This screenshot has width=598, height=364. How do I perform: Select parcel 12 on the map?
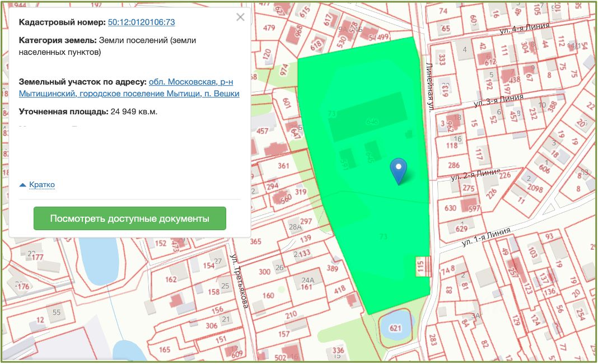coord(40,320)
